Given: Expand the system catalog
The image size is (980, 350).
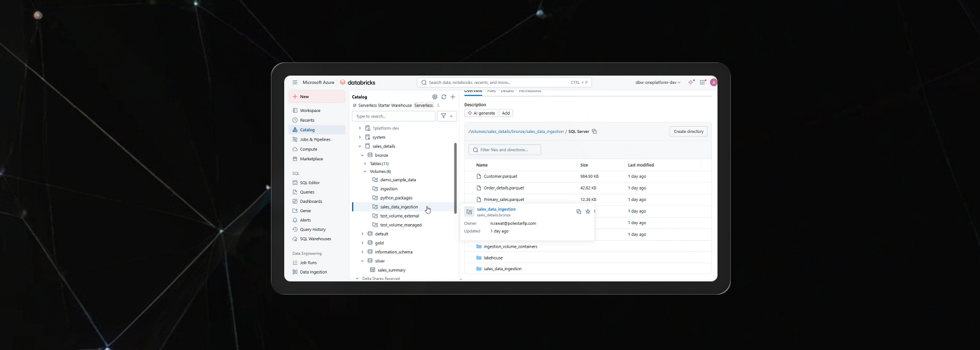Looking at the screenshot, I should tap(360, 137).
